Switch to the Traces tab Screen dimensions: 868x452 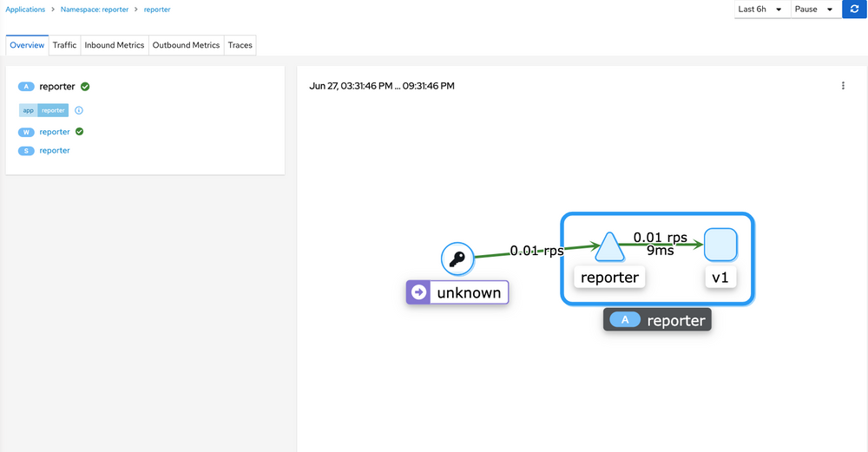(240, 45)
